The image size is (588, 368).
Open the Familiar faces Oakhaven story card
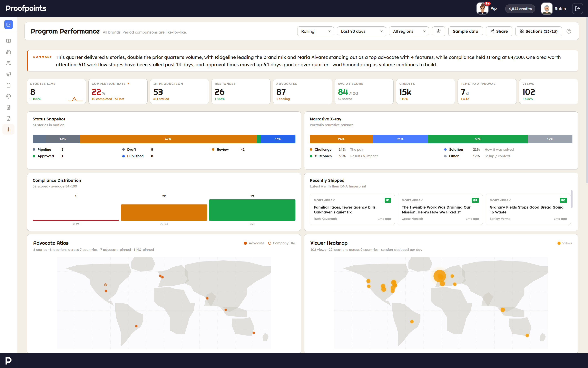click(x=352, y=209)
